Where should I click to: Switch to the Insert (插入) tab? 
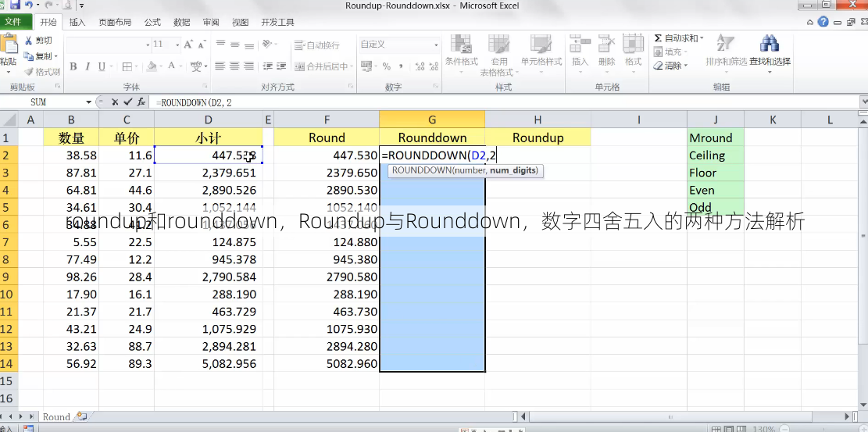click(77, 23)
